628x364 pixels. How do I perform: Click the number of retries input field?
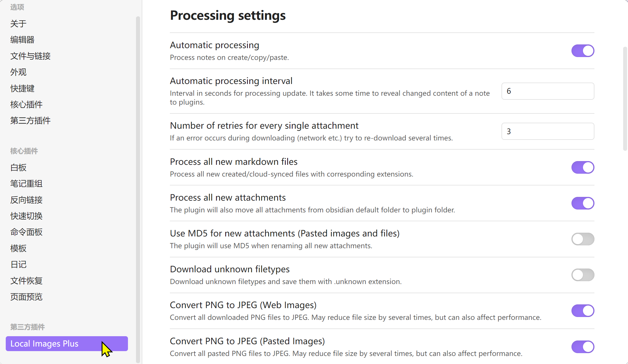click(547, 131)
